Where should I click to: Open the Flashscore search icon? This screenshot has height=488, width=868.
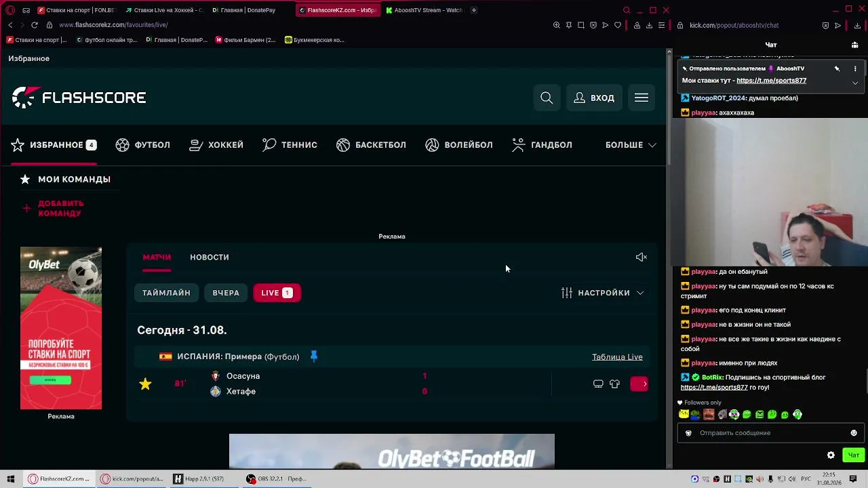pyautogui.click(x=547, y=98)
